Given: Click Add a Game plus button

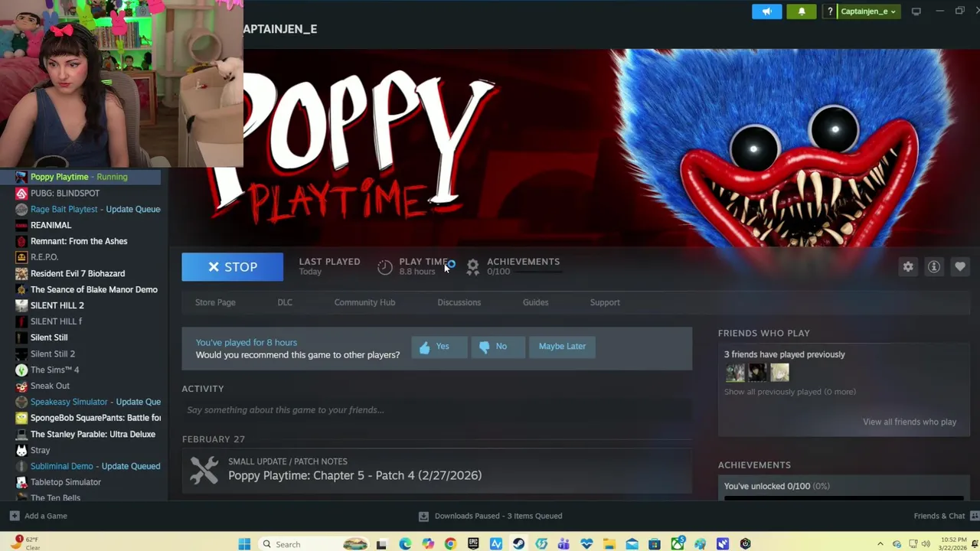Looking at the screenshot, I should (15, 516).
